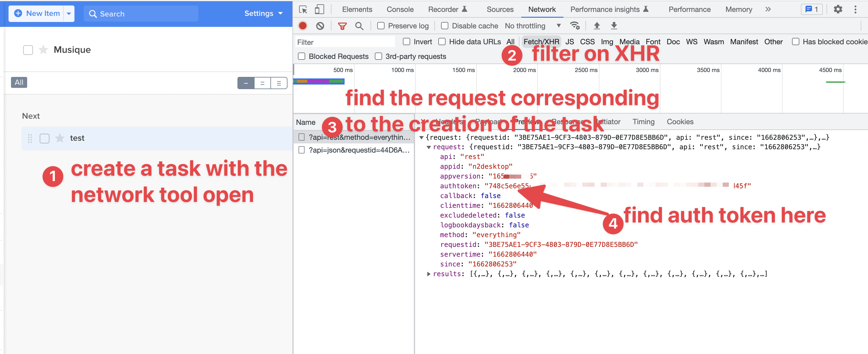Open the Timing tab
This screenshot has height=354, width=868.
pos(643,121)
